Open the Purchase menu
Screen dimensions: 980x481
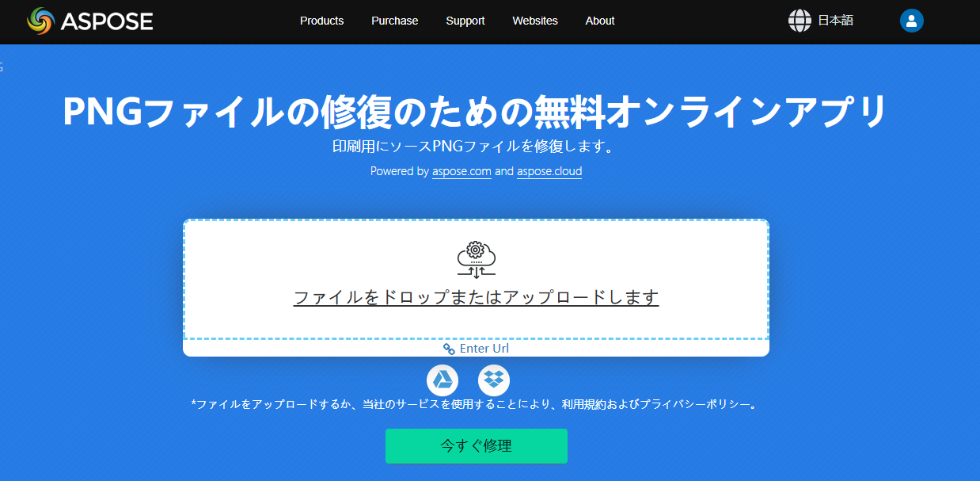pos(394,21)
